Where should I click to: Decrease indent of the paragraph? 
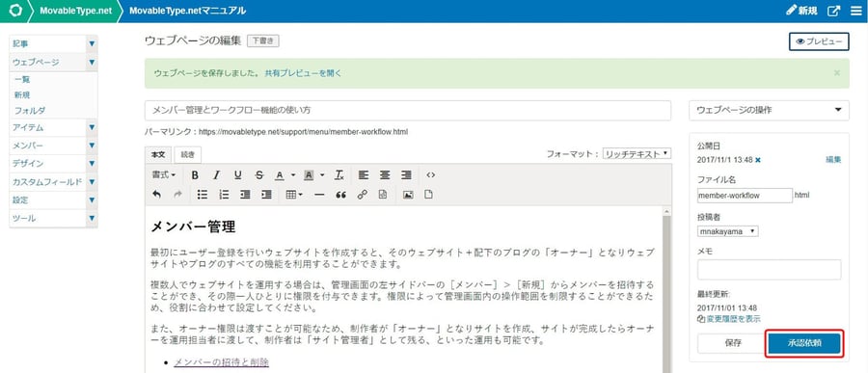[x=245, y=195]
